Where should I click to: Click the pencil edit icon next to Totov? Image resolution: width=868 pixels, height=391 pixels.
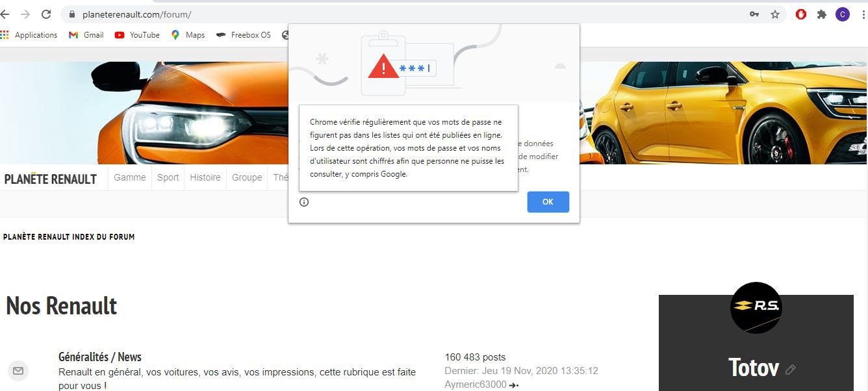pos(791,370)
